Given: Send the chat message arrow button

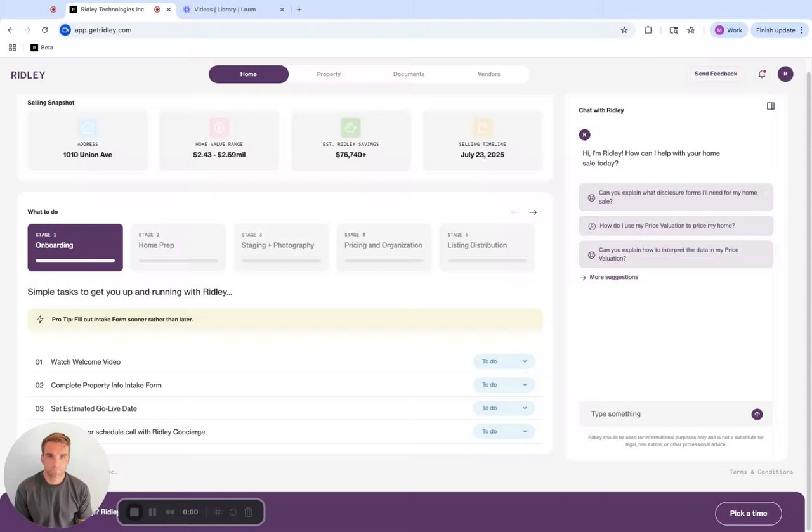Looking at the screenshot, I should [x=757, y=414].
